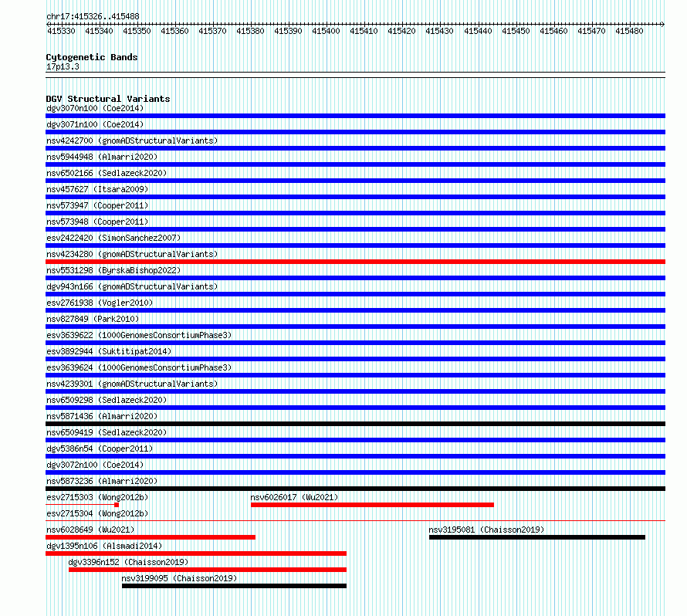Open esv3639624 (1000GenomesConsortiumPhase3) entry
Image resolution: width=687 pixels, height=616 pixels.
coord(139,367)
